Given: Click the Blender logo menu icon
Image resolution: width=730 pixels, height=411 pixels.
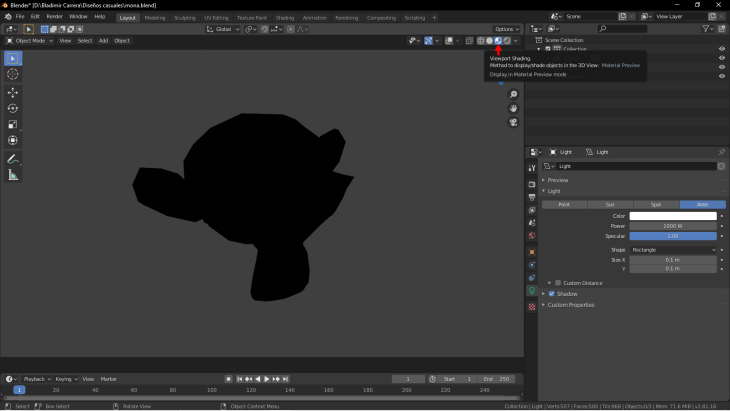Looking at the screenshot, I should tap(8, 17).
